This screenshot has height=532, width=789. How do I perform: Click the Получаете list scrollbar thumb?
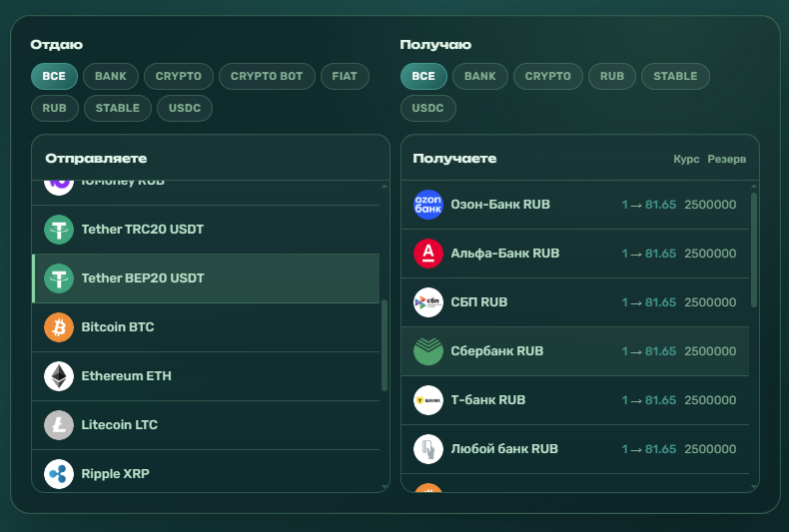coord(754,250)
